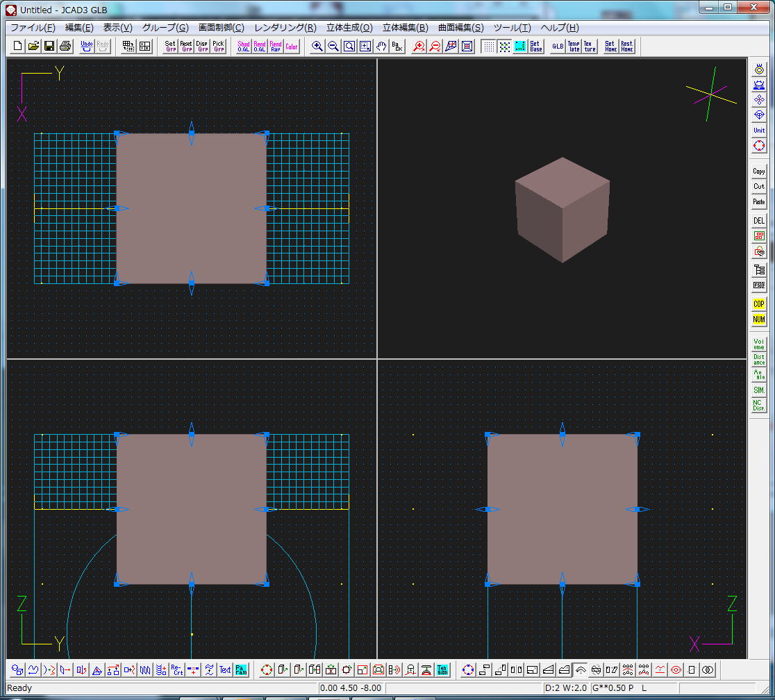Open the レンダリング(R) menu
The width and height of the screenshot is (775, 700).
tap(285, 28)
